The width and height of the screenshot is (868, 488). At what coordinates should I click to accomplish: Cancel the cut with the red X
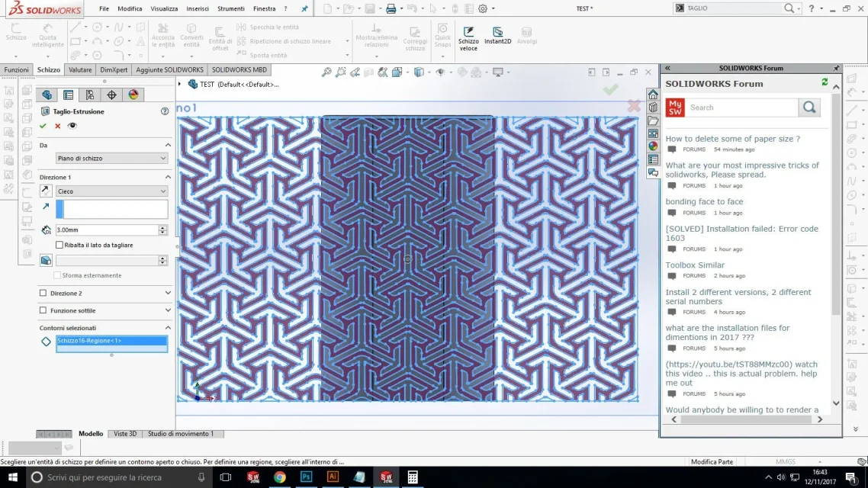57,126
